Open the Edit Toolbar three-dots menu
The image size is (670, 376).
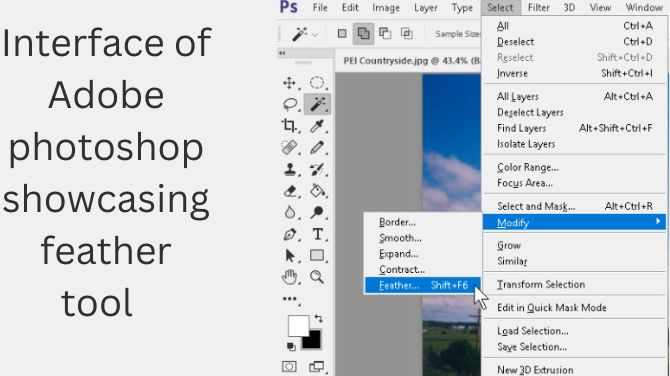pyautogui.click(x=290, y=299)
